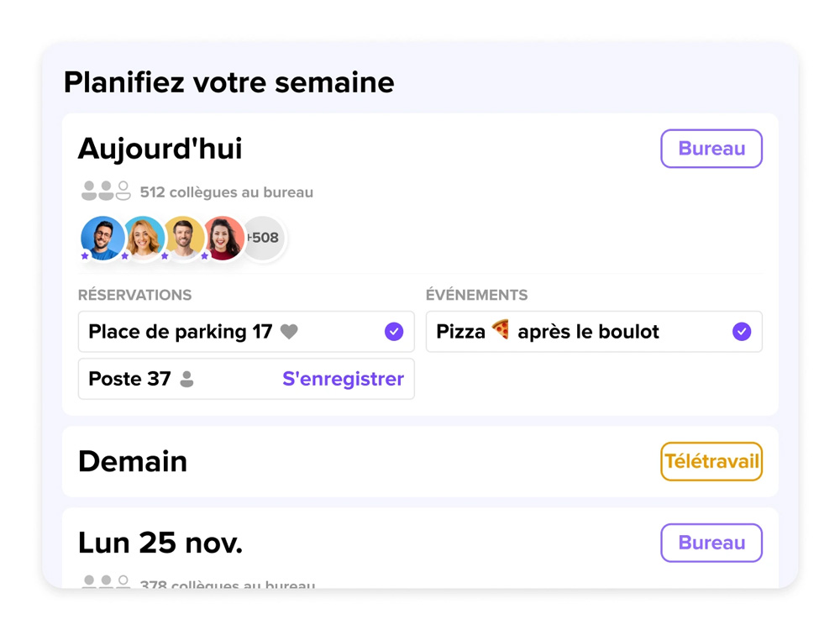Click the person icon next to Poste 37

[186, 379]
